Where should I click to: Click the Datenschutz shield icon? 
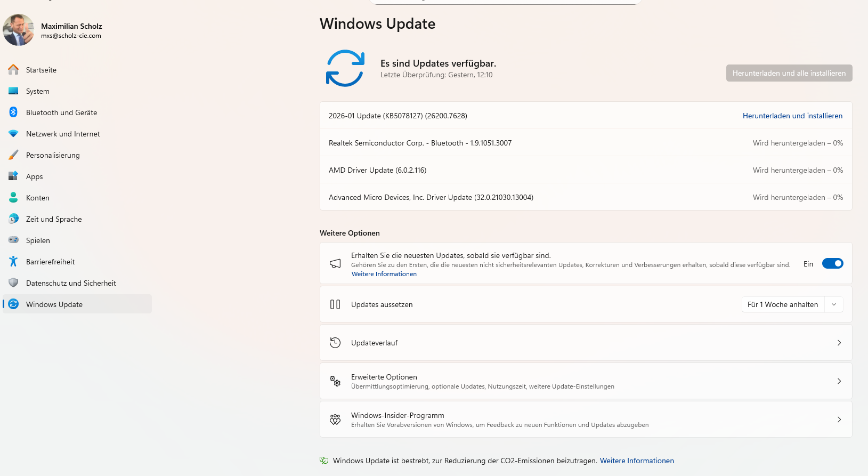pyautogui.click(x=13, y=283)
